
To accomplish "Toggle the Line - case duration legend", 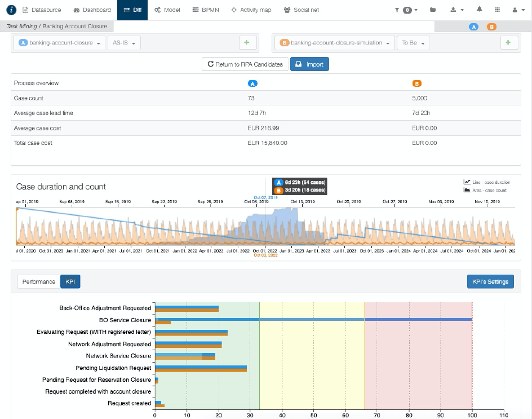I will pyautogui.click(x=487, y=182).
